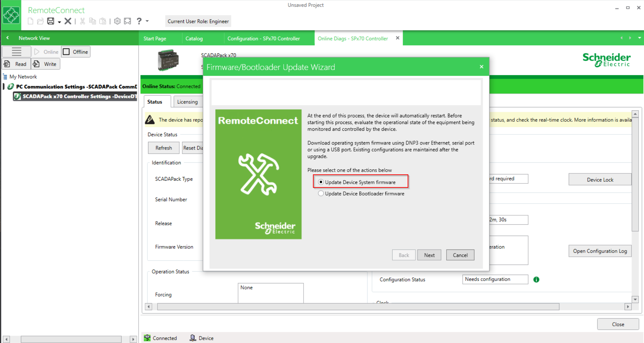Close the Online Diags tab

click(x=398, y=38)
